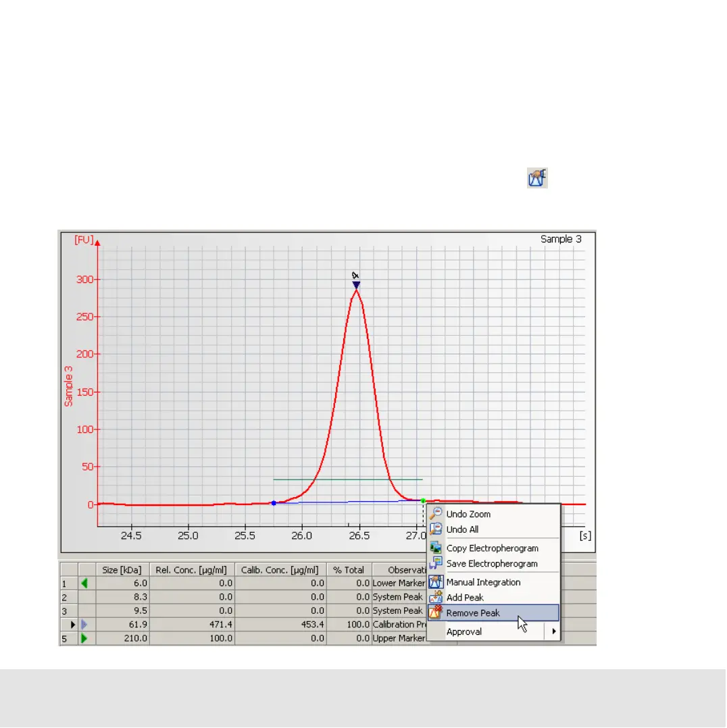Viewport: 727px width, 728px height.
Task: Click the Manual Integration icon in the menu
Action: (436, 581)
